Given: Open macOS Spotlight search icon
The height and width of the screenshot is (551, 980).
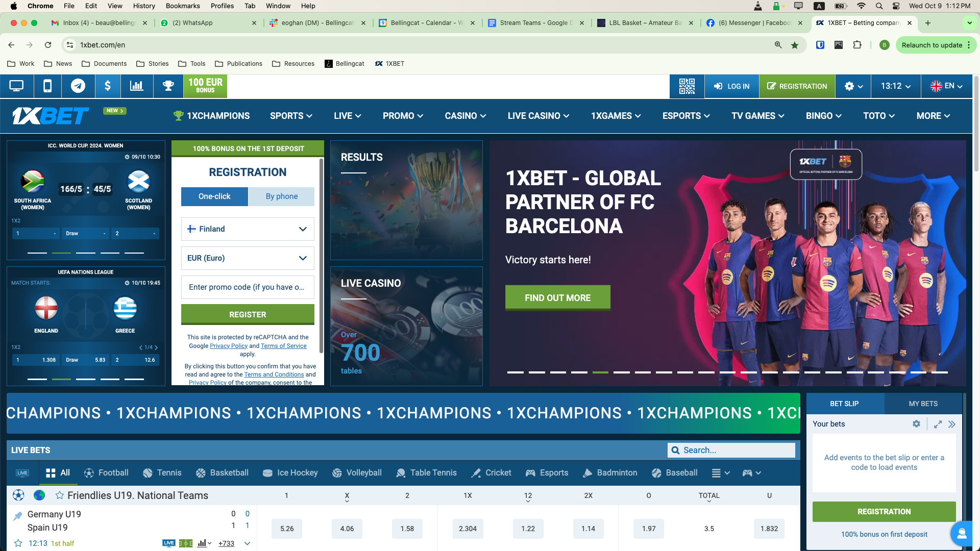Looking at the screenshot, I should [879, 6].
